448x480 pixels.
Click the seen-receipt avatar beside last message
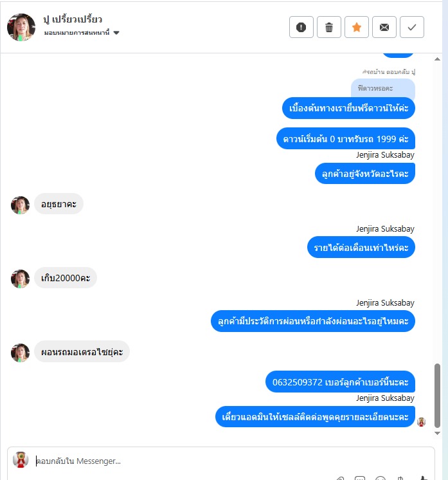coord(421,422)
